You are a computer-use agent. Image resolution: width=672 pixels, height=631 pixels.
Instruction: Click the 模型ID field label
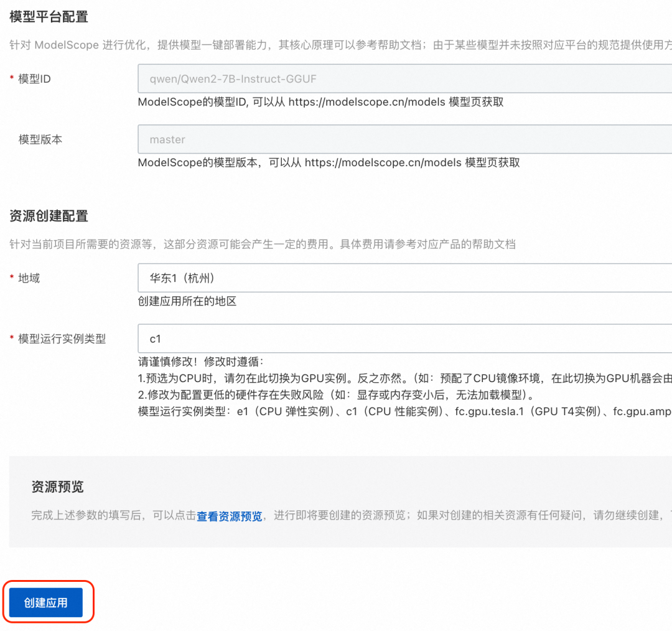[x=35, y=79]
